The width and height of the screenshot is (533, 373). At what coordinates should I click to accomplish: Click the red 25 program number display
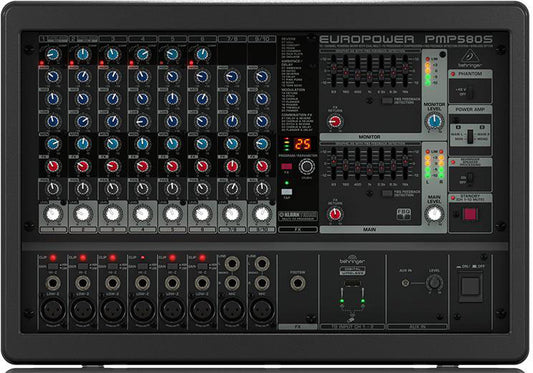pyautogui.click(x=302, y=144)
